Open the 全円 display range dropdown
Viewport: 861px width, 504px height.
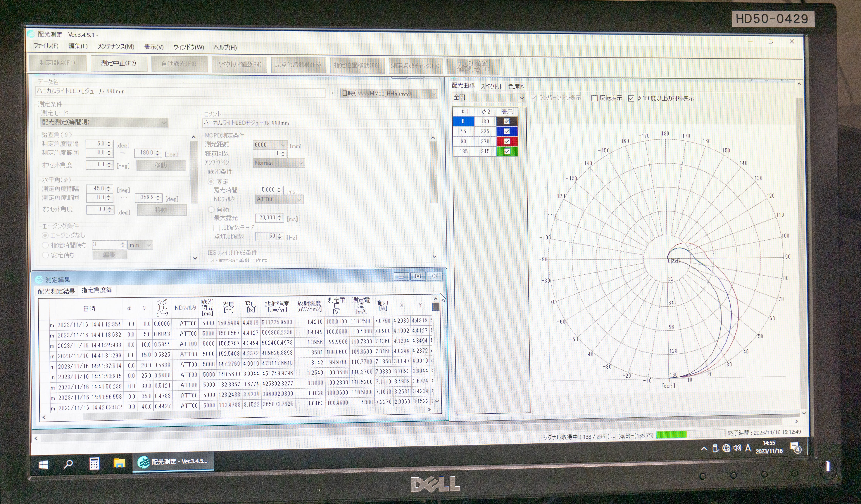[522, 98]
